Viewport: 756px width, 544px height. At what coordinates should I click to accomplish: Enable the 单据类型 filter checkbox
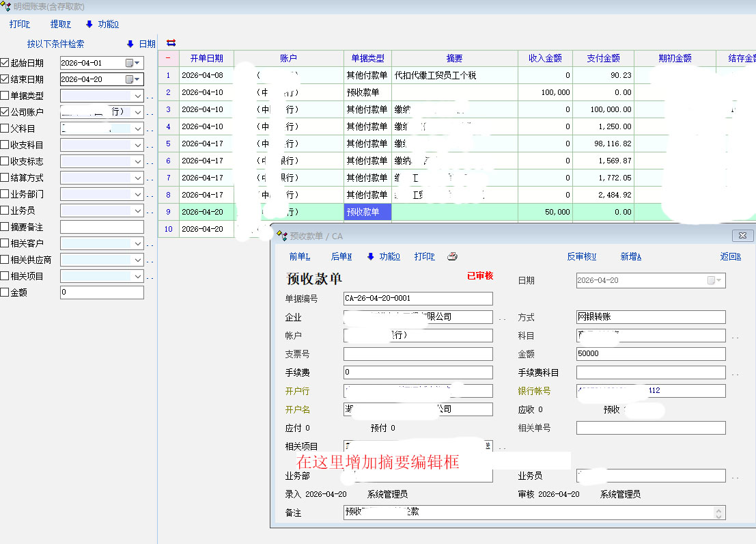click(5, 96)
